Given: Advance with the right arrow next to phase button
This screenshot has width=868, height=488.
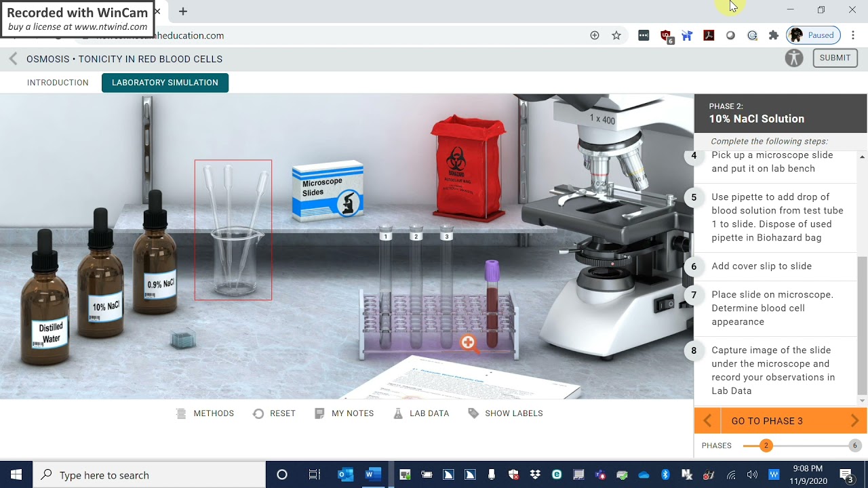Looking at the screenshot, I should (854, 421).
